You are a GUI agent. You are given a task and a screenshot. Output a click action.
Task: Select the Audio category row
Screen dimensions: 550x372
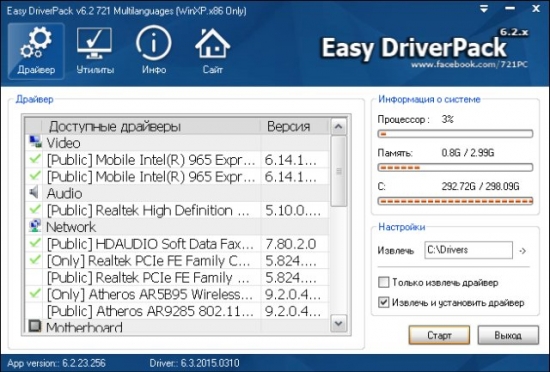click(177, 193)
